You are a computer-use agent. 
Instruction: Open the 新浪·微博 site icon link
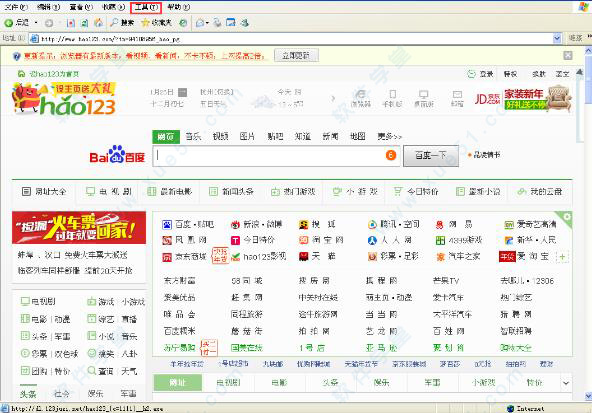(x=235, y=225)
